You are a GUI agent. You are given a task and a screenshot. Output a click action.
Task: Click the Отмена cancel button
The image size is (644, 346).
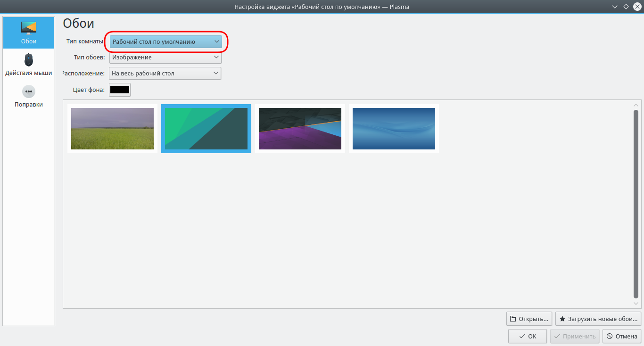(x=622, y=337)
